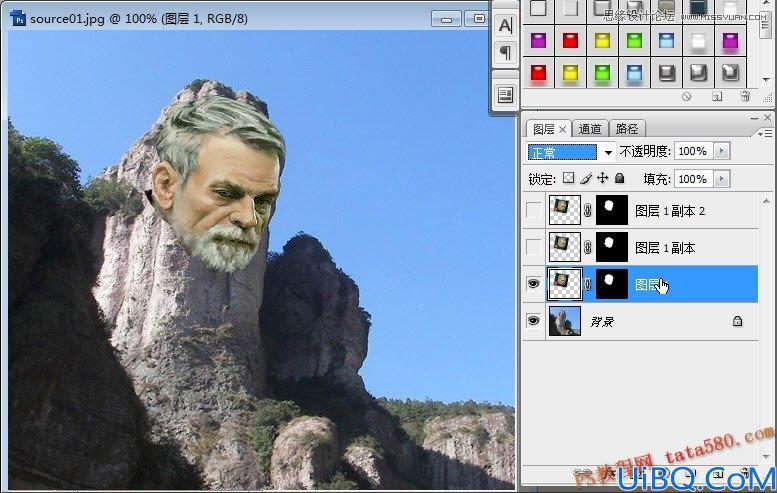The height and width of the screenshot is (493, 777).
Task: Apply the bottom-row red glass style
Action: point(538,73)
